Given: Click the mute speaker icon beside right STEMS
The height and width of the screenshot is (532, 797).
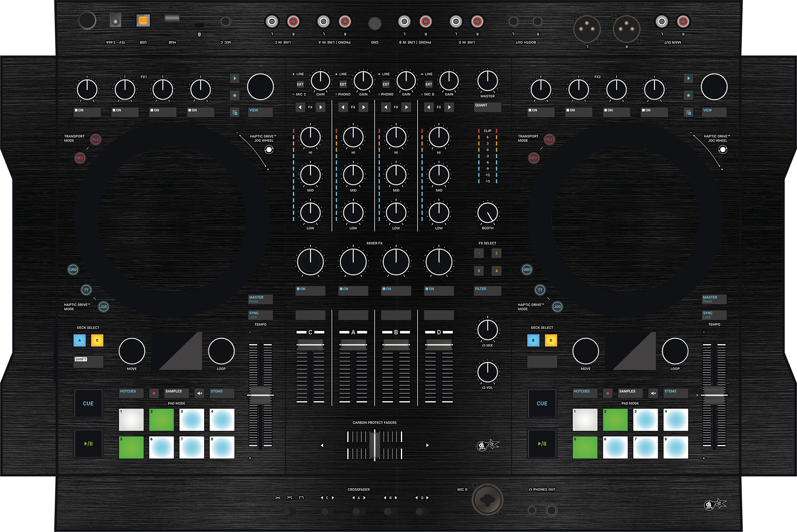Looking at the screenshot, I should pos(654,393).
